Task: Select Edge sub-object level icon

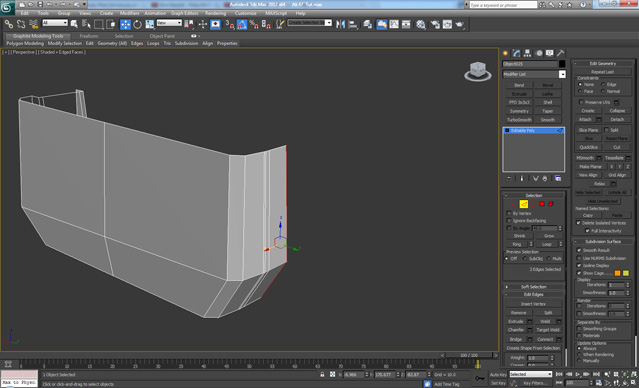Action: (524, 204)
